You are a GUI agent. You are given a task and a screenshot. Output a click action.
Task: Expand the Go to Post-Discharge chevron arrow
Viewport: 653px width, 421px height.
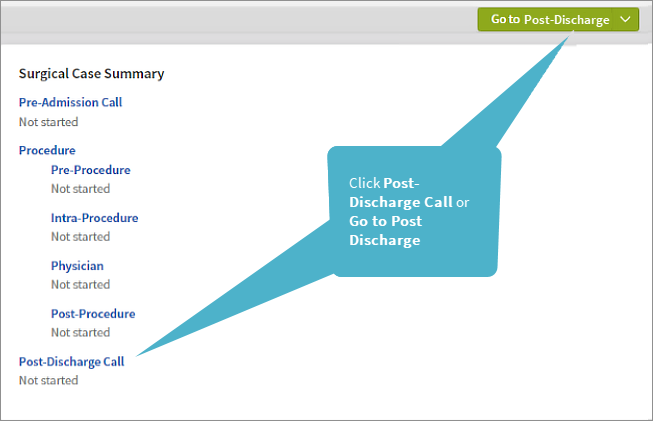[x=625, y=19]
